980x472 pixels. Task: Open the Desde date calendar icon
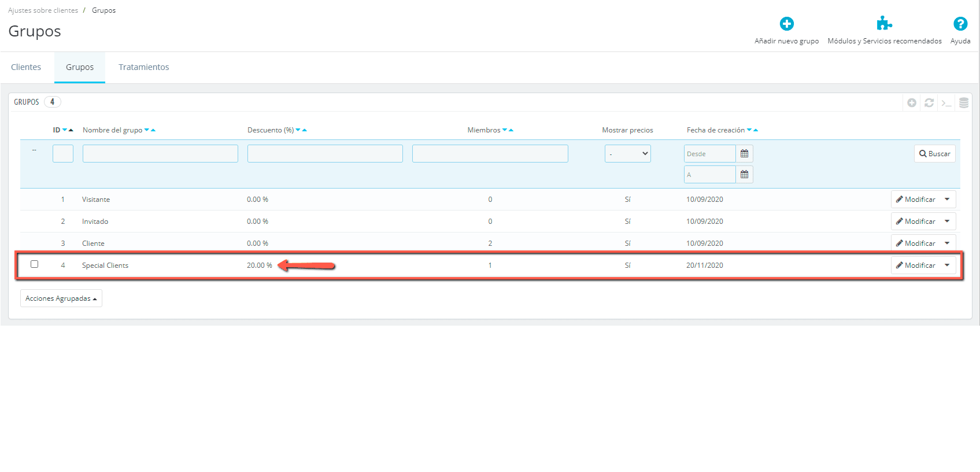click(744, 154)
